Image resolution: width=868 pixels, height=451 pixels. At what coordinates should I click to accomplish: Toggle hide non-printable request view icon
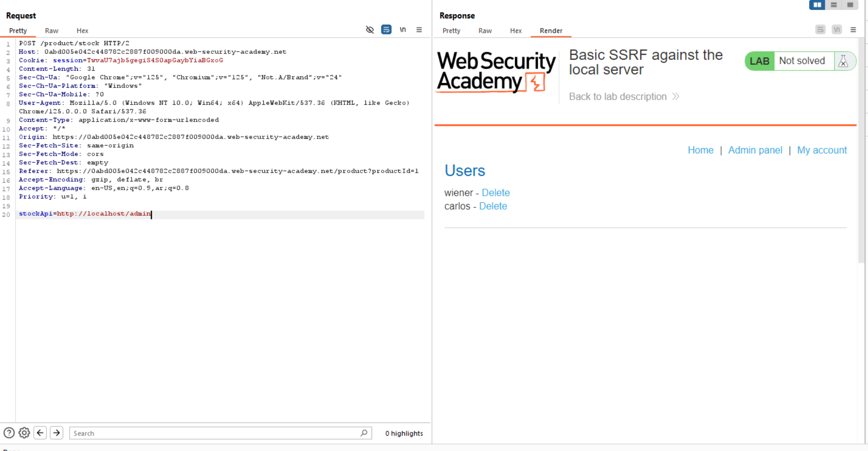pyautogui.click(x=370, y=30)
